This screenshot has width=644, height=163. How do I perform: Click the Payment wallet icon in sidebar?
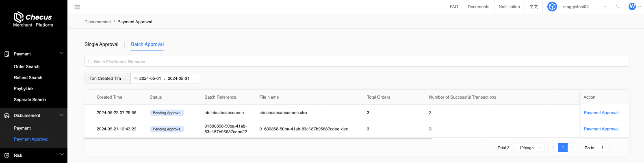click(x=7, y=54)
